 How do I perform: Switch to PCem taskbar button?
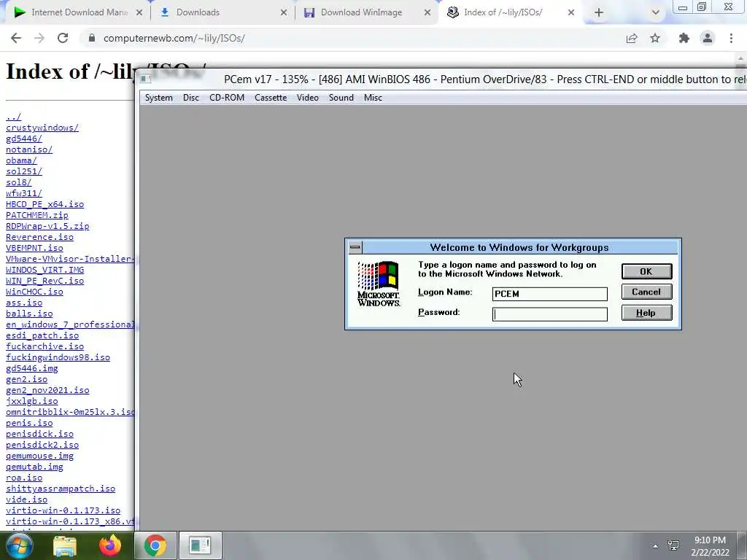click(200, 545)
